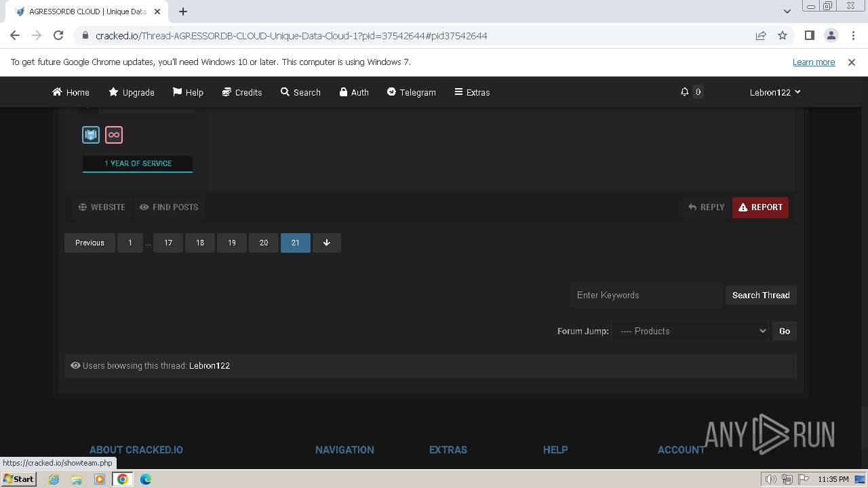The width and height of the screenshot is (868, 488).
Task: Open the Search page
Action: [300, 92]
